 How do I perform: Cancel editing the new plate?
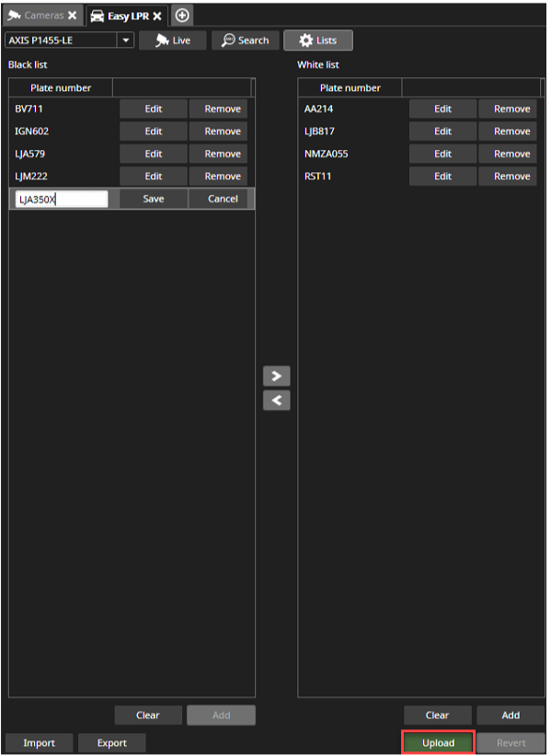(x=223, y=200)
